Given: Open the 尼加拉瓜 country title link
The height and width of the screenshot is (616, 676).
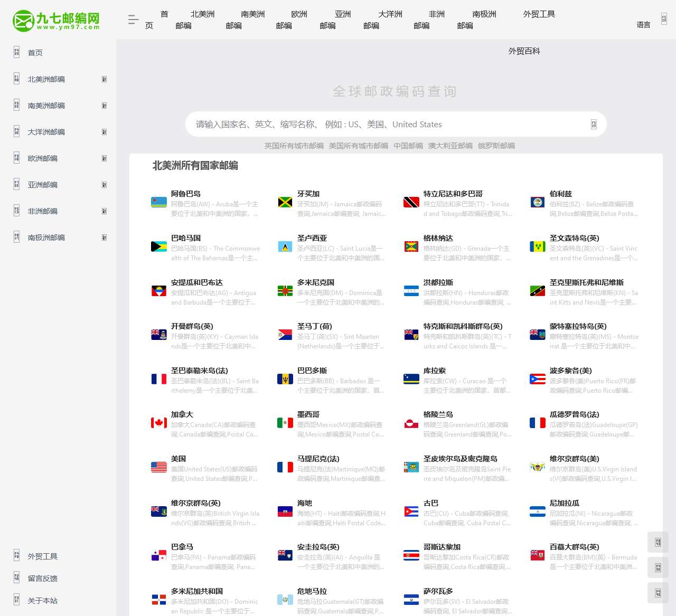Looking at the screenshot, I should click(565, 503).
